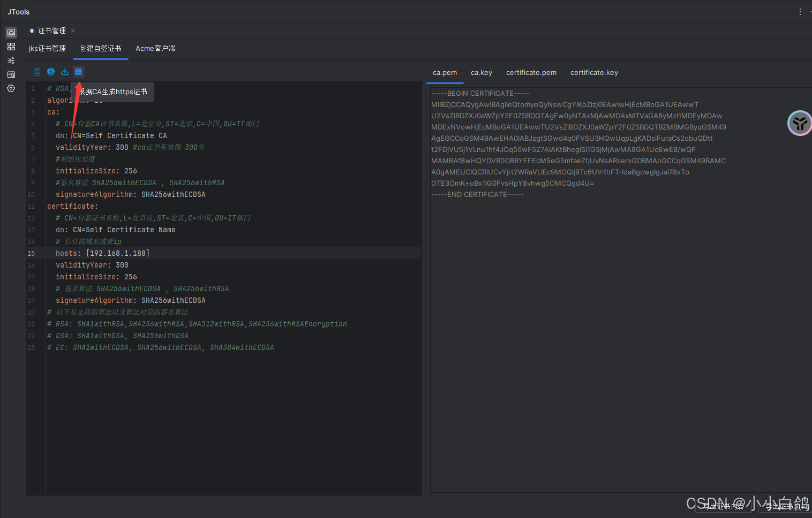Click the download/import icon in editor toolbar
Screen dimensions: 812x518
pos(65,72)
